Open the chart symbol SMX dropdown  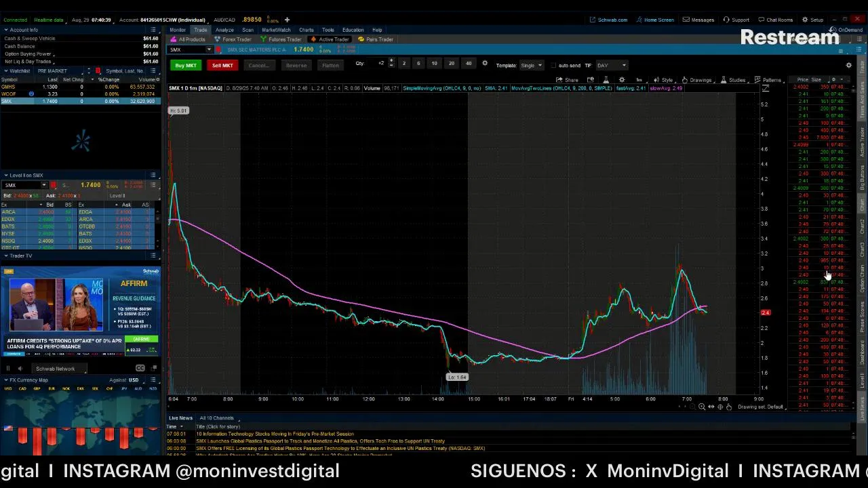(210, 49)
